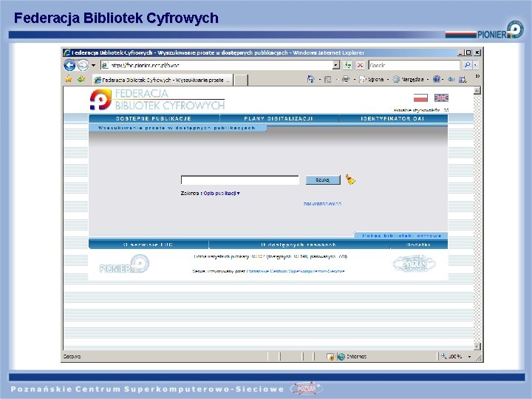Click the vertical scrollbar up arrow
This screenshot has width=532, height=399.
(477, 91)
